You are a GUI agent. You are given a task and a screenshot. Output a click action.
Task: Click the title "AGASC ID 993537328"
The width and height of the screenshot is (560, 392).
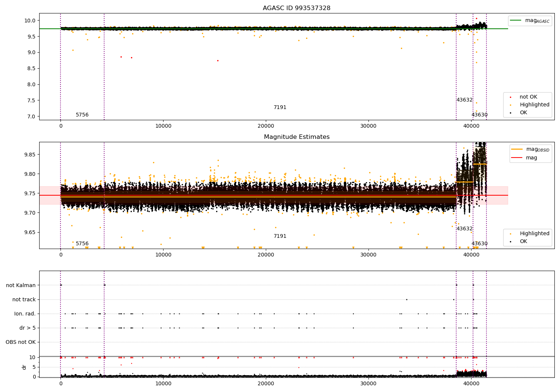296,8
